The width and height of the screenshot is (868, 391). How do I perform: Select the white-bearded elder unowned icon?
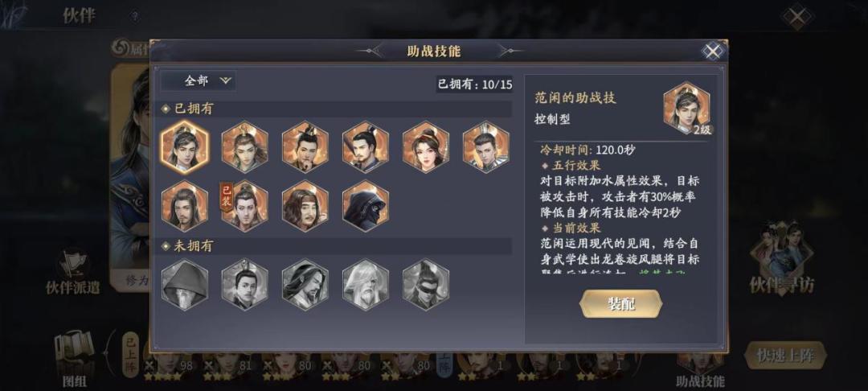(x=366, y=284)
